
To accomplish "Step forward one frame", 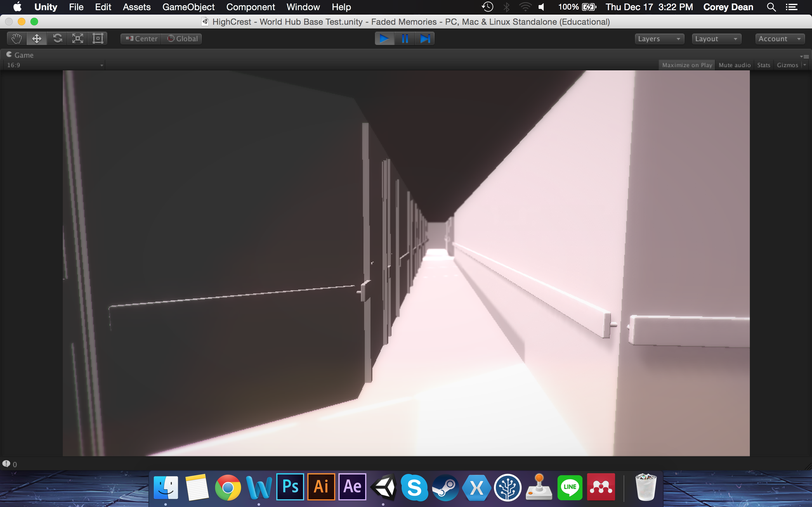I will click(425, 39).
